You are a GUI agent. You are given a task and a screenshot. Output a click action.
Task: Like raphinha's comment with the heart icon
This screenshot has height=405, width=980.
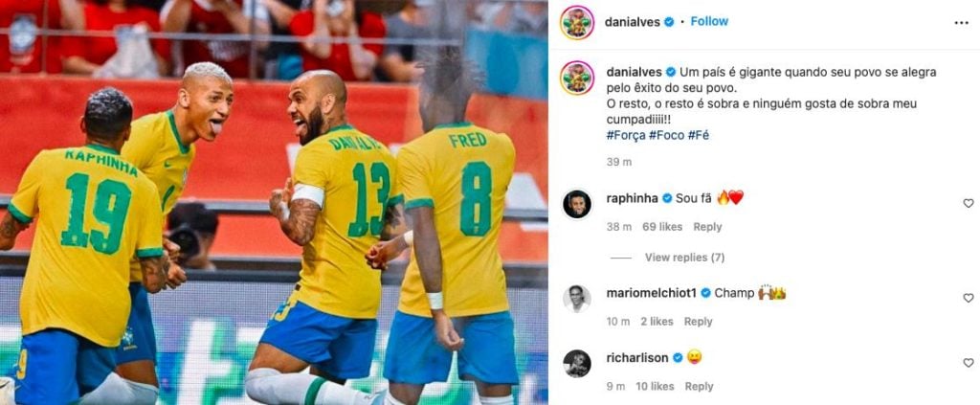[969, 203]
